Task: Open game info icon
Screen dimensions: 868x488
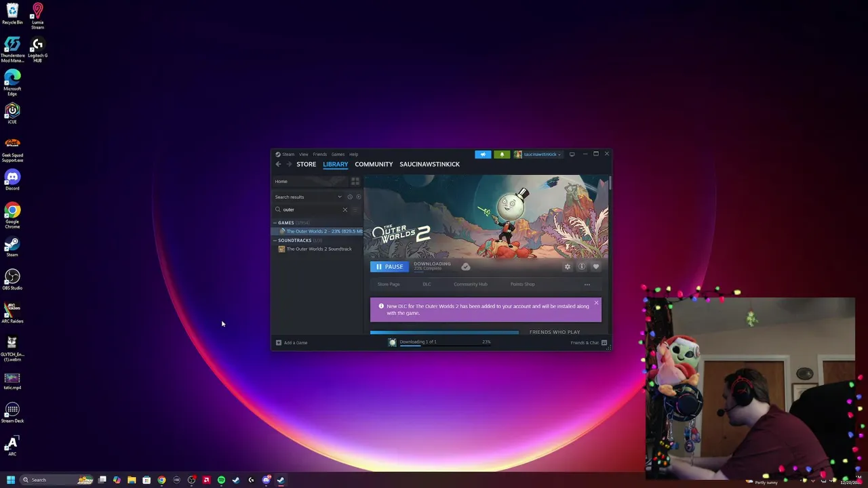Action: (x=582, y=266)
